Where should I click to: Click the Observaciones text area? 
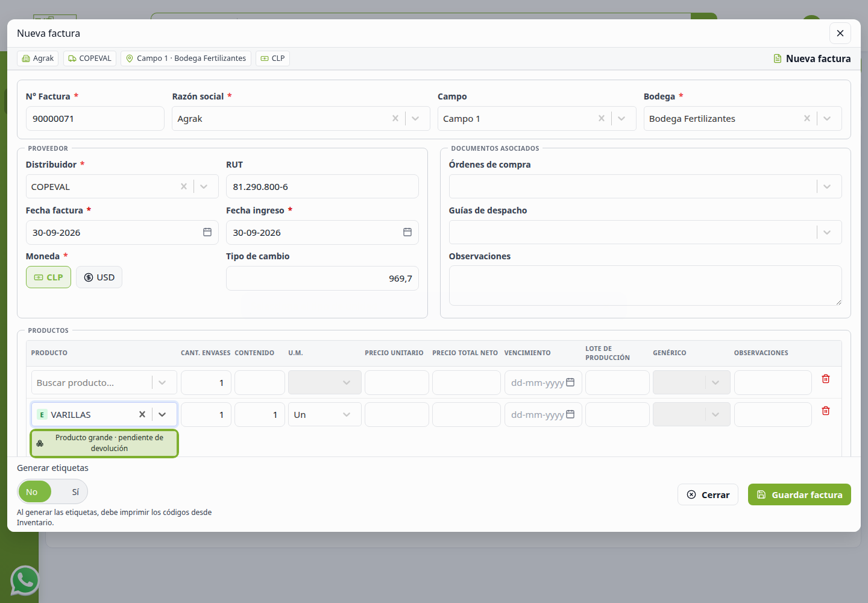click(x=645, y=286)
